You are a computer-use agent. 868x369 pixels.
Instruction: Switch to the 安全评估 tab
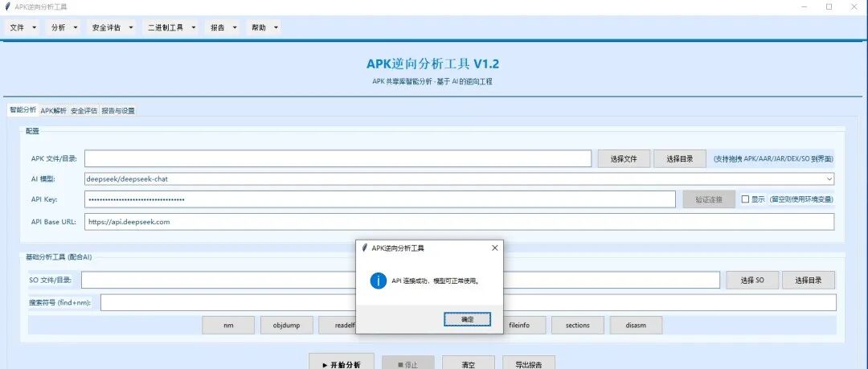[x=84, y=110]
